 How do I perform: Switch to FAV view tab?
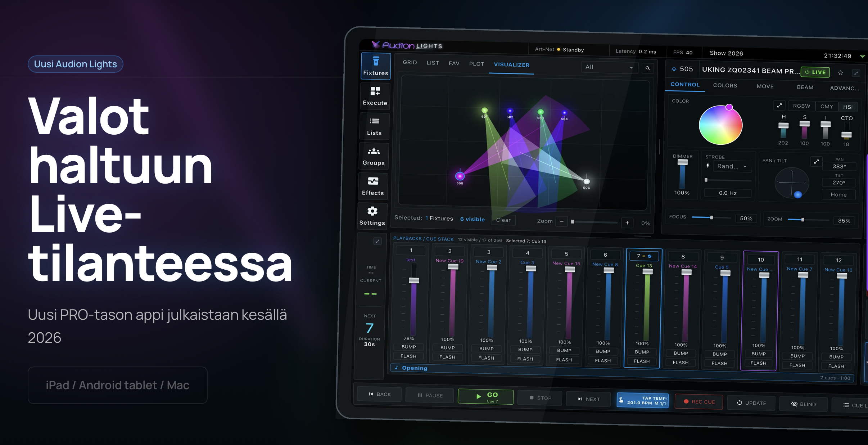click(454, 63)
